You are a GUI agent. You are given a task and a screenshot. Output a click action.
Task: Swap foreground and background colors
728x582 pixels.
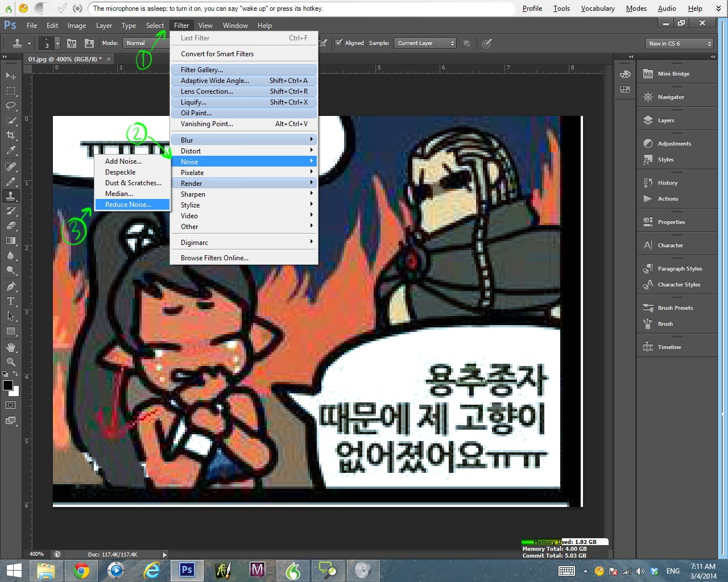16,374
